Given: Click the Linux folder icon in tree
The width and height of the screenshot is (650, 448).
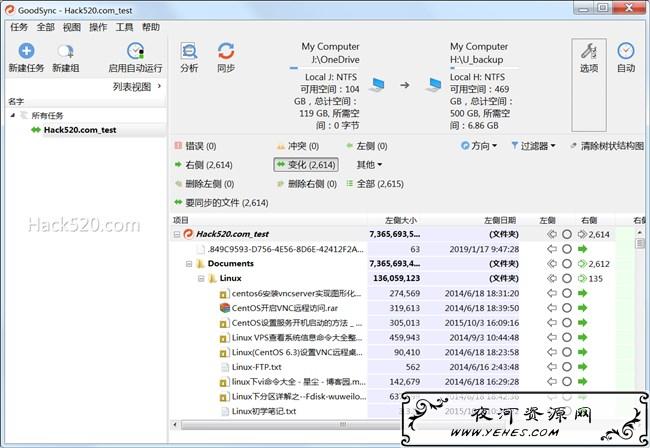Looking at the screenshot, I should click(x=212, y=278).
